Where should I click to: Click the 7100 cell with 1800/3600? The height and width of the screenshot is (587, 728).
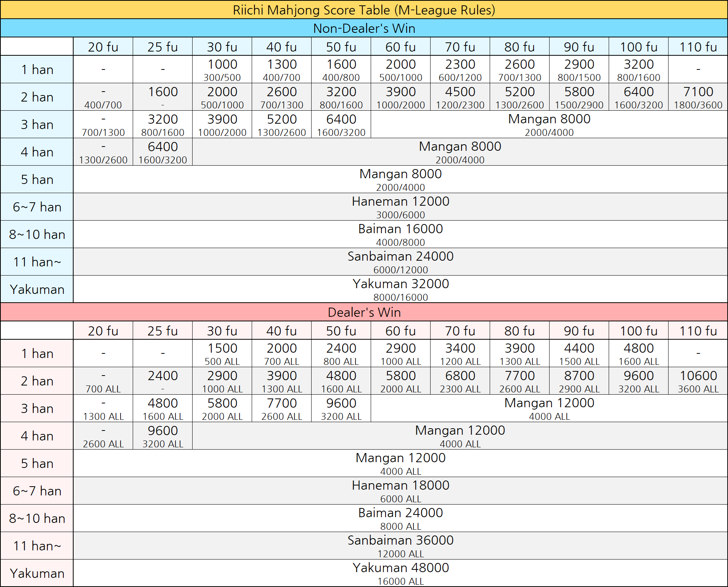coord(698,97)
